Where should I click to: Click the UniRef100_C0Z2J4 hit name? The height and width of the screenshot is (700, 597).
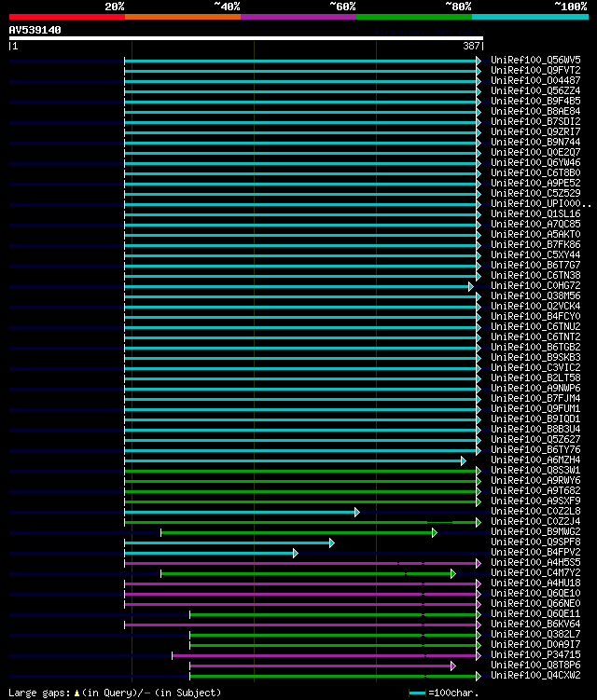click(535, 522)
